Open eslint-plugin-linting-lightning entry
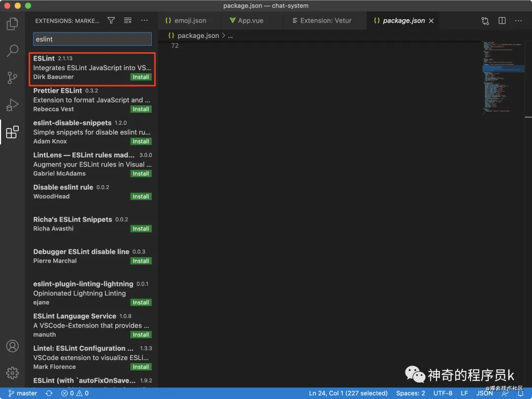The image size is (532, 399). [x=92, y=293]
